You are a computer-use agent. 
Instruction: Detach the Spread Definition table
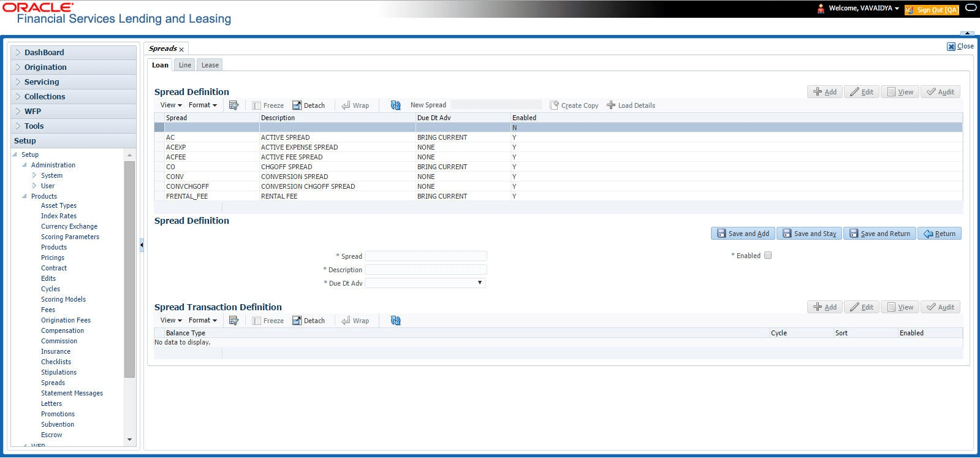click(x=308, y=105)
